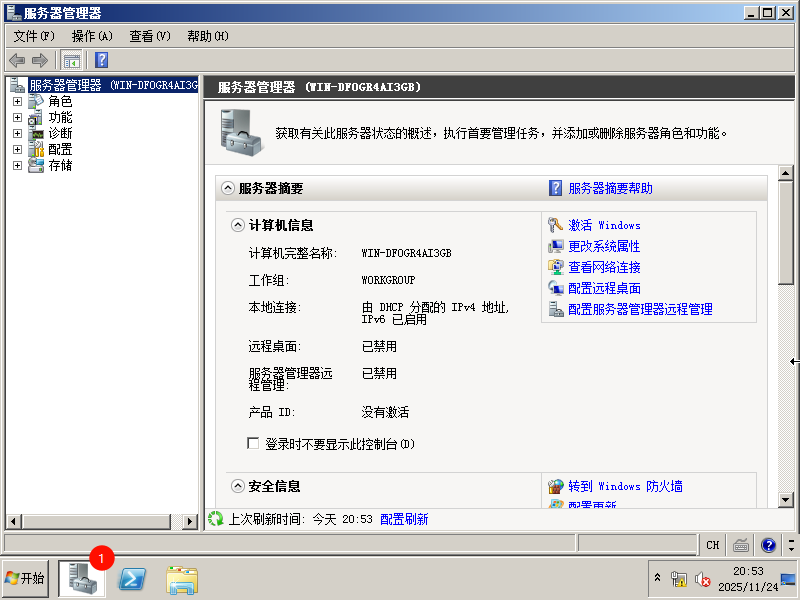
Task: Open Server Manager from the taskbar
Action: click(82, 578)
